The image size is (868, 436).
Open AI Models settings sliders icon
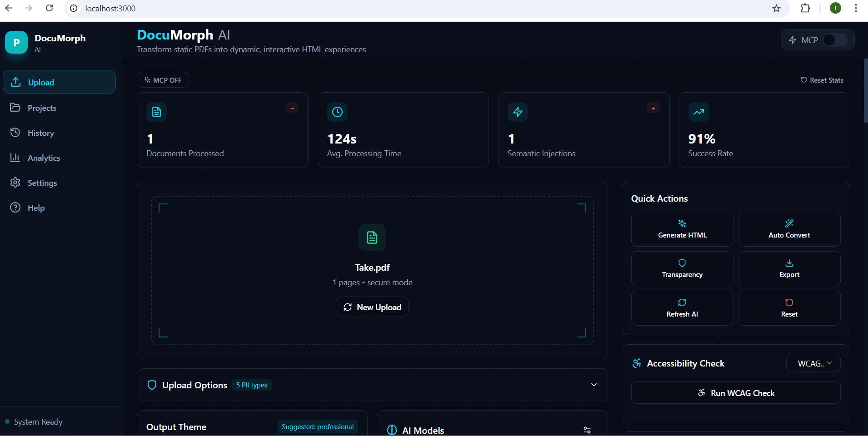pyautogui.click(x=587, y=430)
